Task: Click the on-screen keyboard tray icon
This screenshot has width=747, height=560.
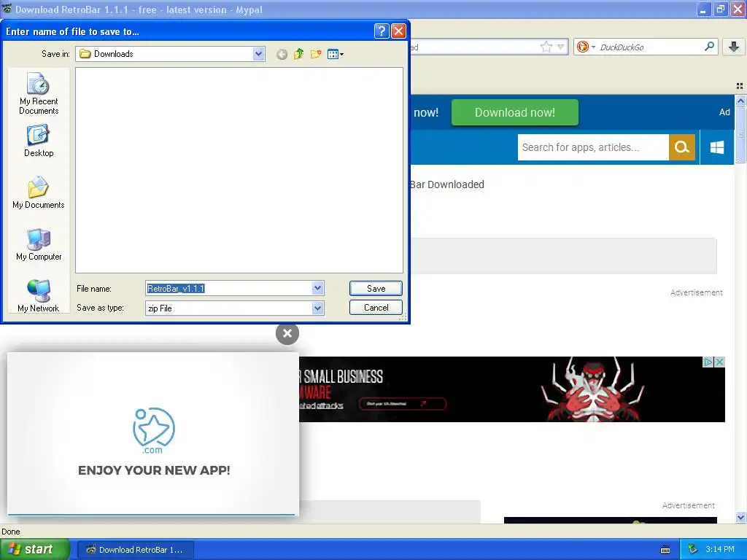Action: [x=665, y=550]
